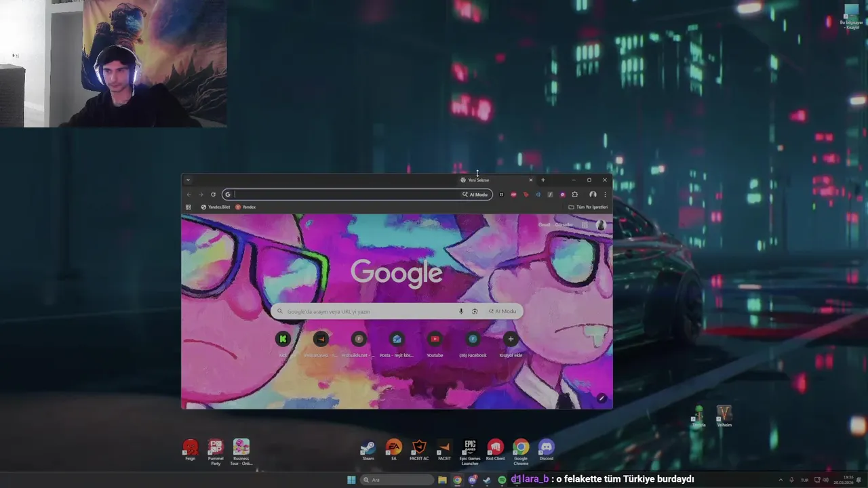
Task: Launch Discord from the desktop
Action: coord(547,450)
